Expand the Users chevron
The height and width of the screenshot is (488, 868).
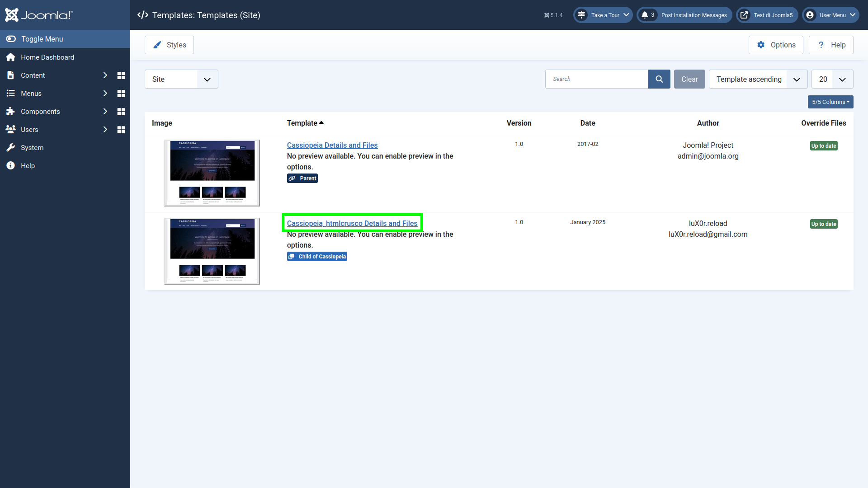(x=105, y=129)
